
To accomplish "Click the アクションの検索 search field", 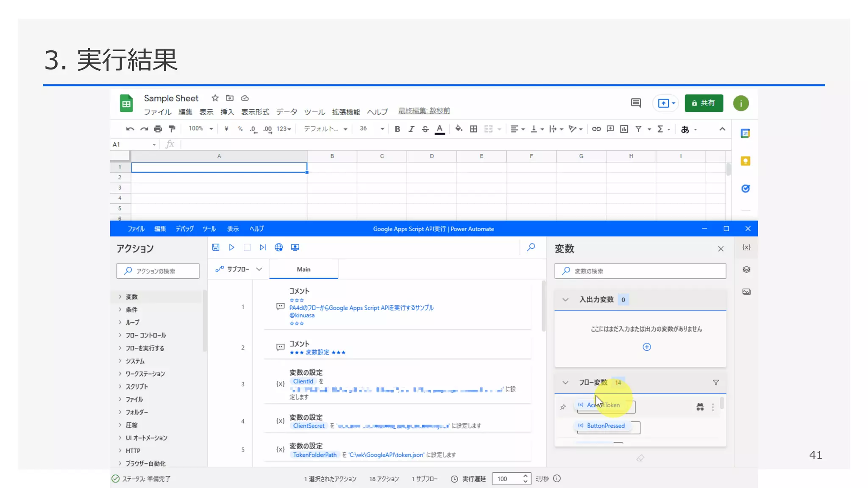I will point(158,271).
